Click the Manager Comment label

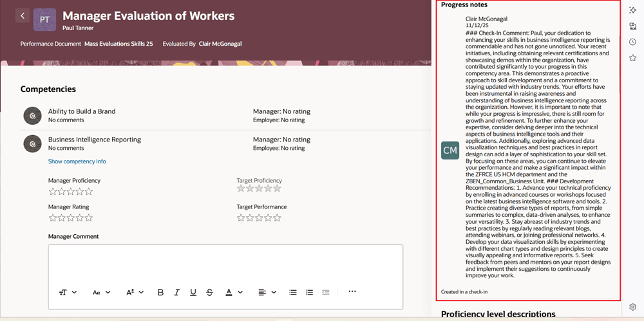(x=73, y=237)
